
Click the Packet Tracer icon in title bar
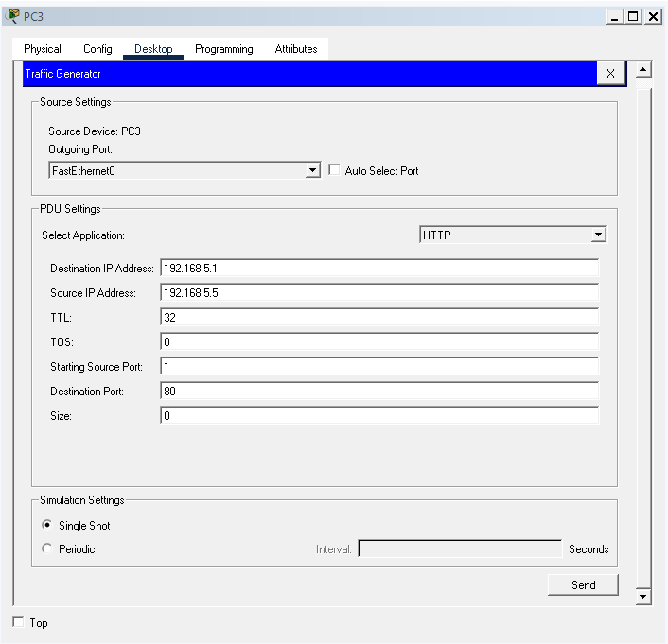(13, 16)
